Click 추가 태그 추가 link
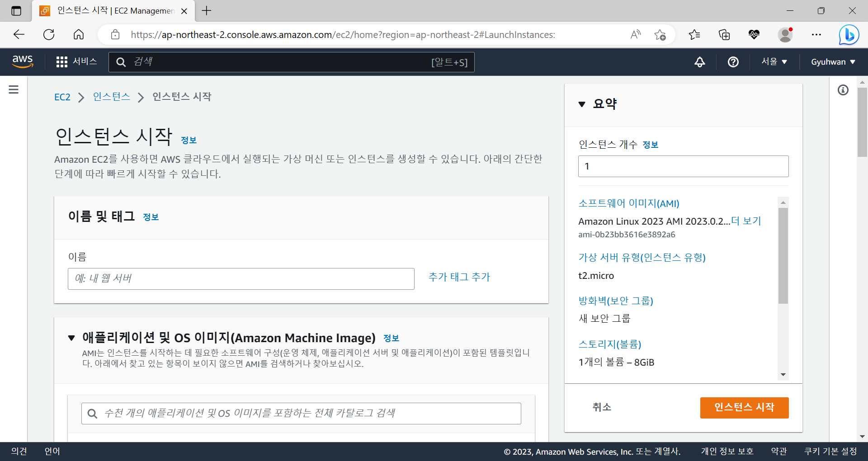Viewport: 868px width, 461px height. [459, 277]
